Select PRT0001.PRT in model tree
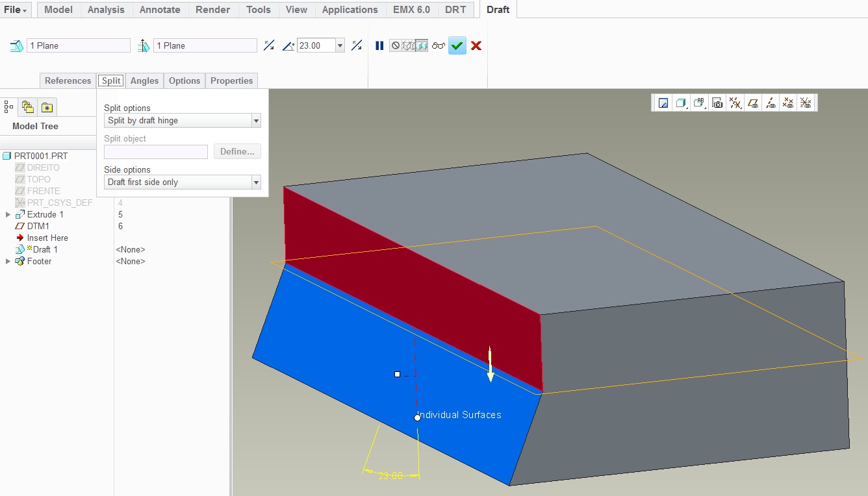This screenshot has width=868, height=496. [40, 156]
